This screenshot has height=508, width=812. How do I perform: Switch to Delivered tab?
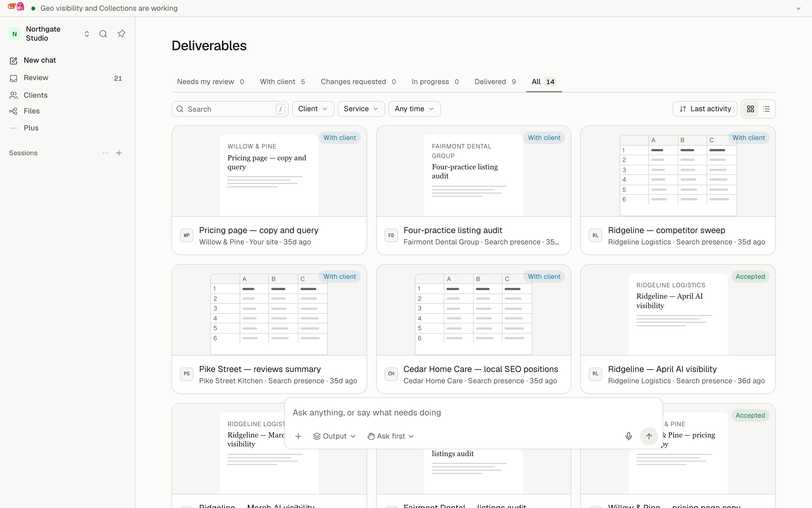[x=495, y=82]
